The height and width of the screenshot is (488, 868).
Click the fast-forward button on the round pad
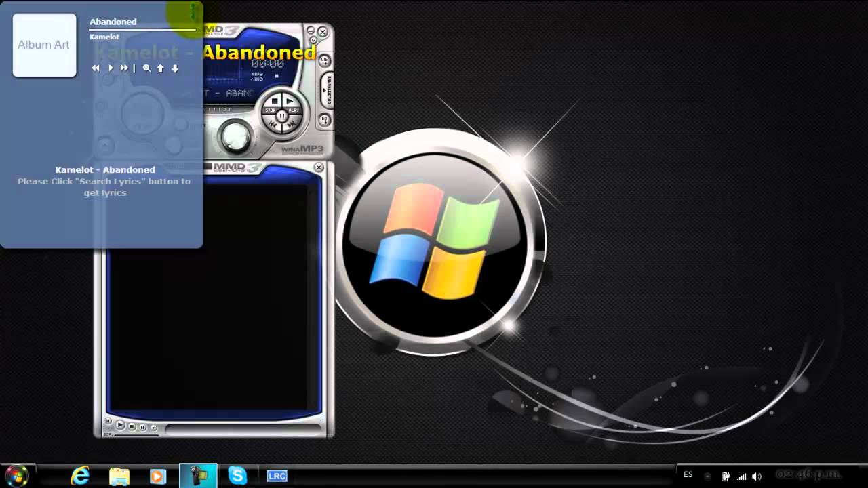tap(292, 125)
